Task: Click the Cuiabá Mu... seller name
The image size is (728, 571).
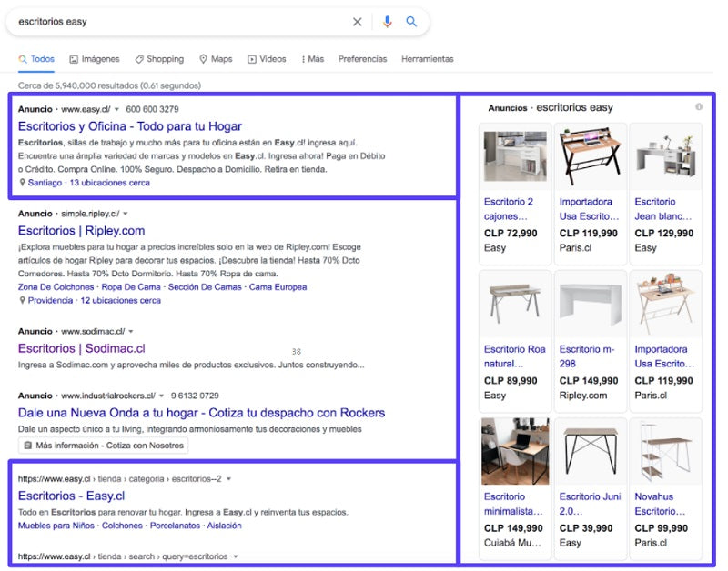Action: [x=512, y=543]
